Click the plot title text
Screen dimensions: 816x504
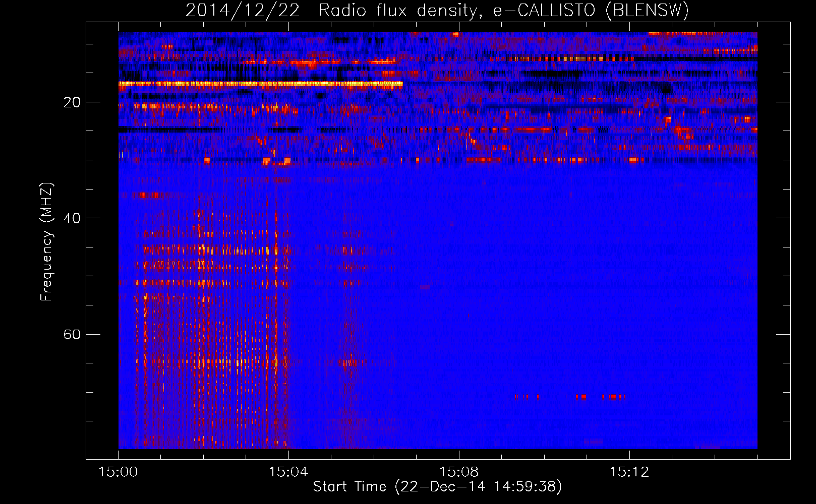(x=437, y=11)
